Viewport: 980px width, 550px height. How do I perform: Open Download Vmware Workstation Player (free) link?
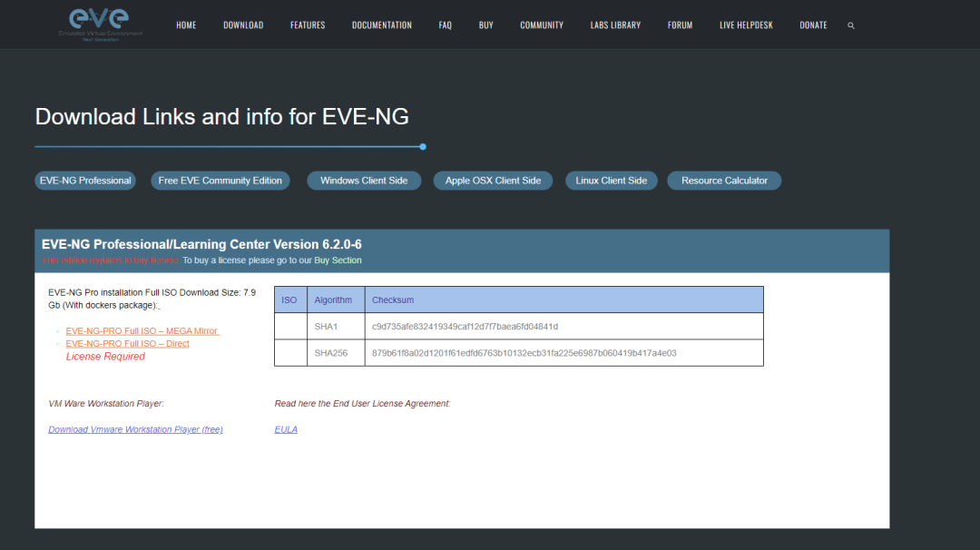[x=135, y=429]
